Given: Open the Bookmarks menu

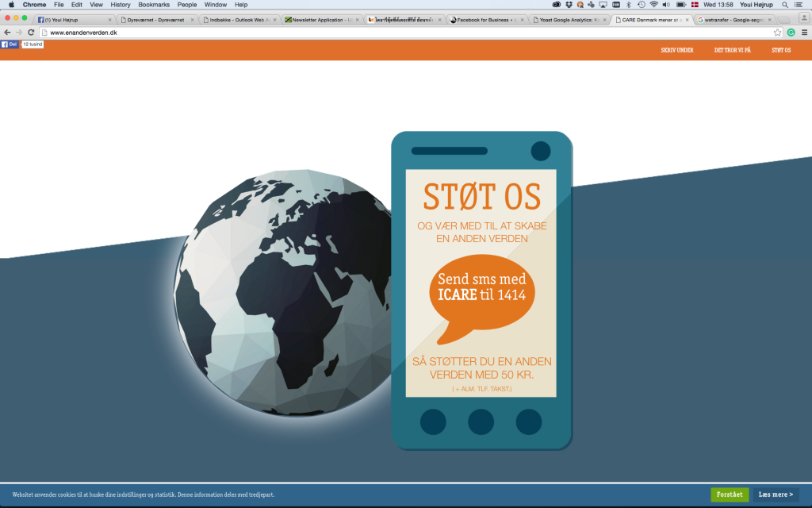Looking at the screenshot, I should [154, 5].
